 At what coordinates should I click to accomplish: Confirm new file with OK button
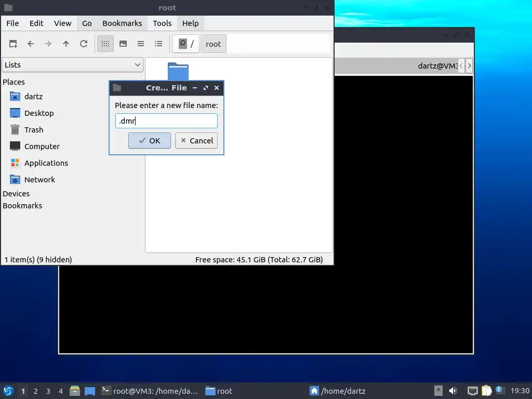click(x=150, y=140)
